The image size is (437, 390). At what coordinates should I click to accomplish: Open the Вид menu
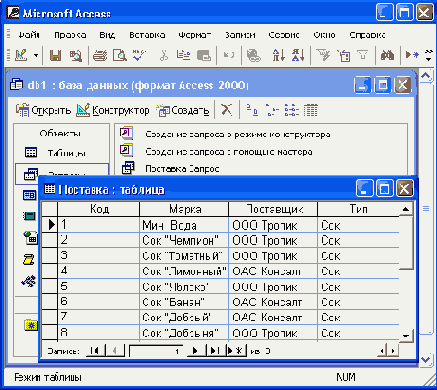[x=107, y=35]
